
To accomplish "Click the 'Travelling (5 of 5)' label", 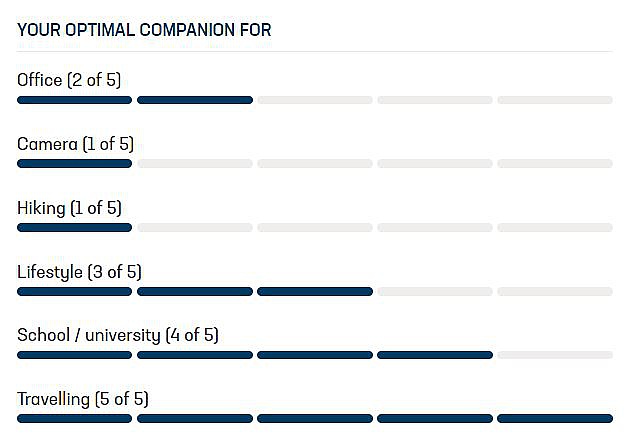I will click(x=83, y=399).
